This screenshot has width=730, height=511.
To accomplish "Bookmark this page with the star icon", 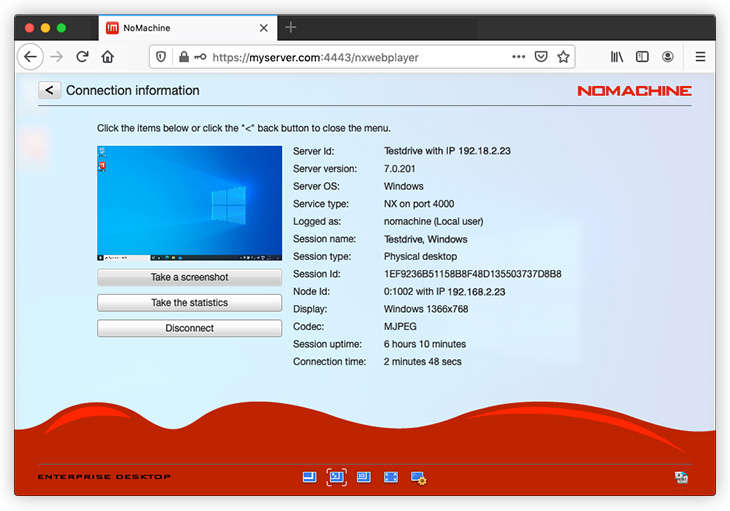I will click(x=564, y=57).
